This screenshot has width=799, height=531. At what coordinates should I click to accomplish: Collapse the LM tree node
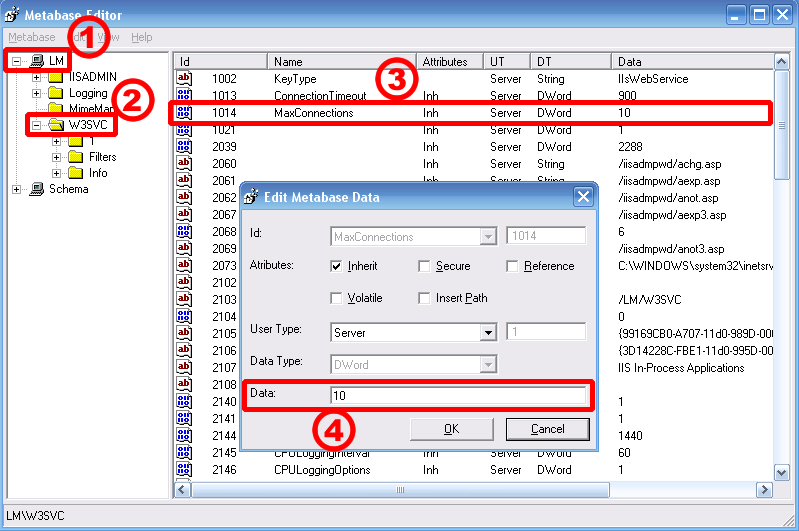[17, 62]
